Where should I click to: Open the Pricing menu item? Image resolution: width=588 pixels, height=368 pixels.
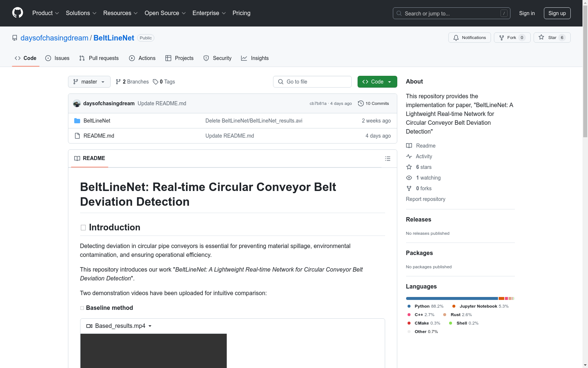tap(241, 13)
